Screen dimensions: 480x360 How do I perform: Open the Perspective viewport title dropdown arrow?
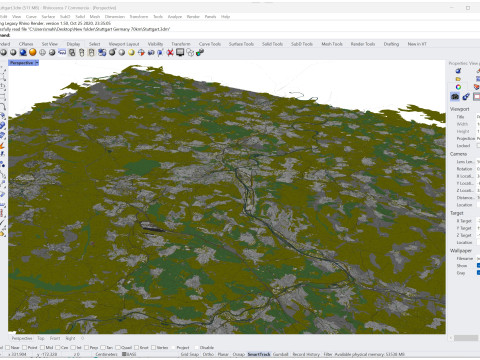pyautogui.click(x=37, y=63)
